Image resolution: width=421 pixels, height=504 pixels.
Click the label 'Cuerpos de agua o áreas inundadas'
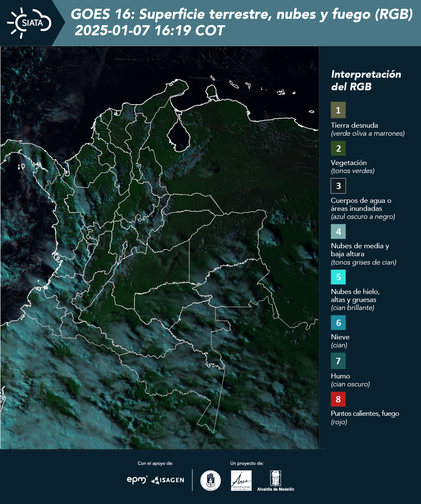tap(361, 205)
